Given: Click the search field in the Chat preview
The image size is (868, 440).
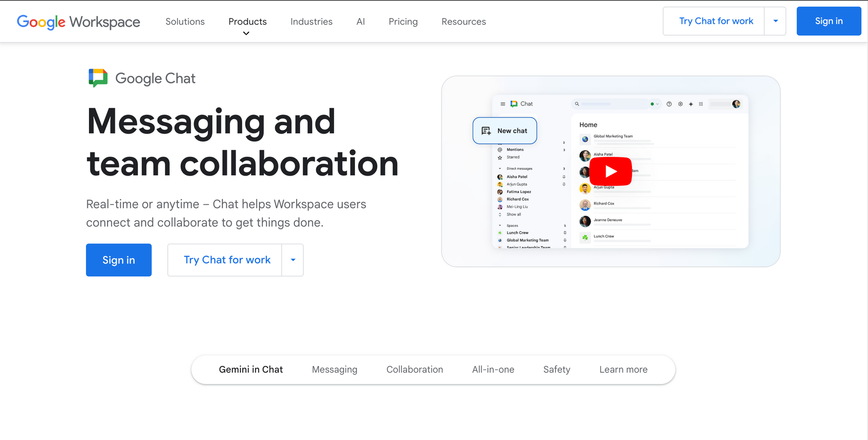Looking at the screenshot, I should click(610, 104).
